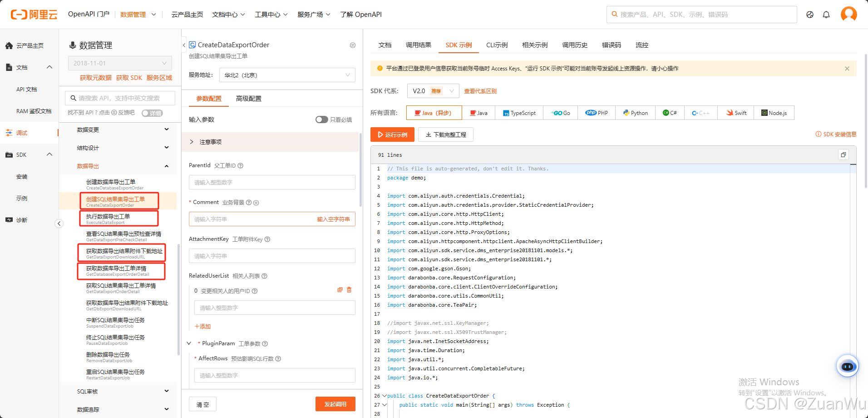Open the notification bell

coord(826,15)
